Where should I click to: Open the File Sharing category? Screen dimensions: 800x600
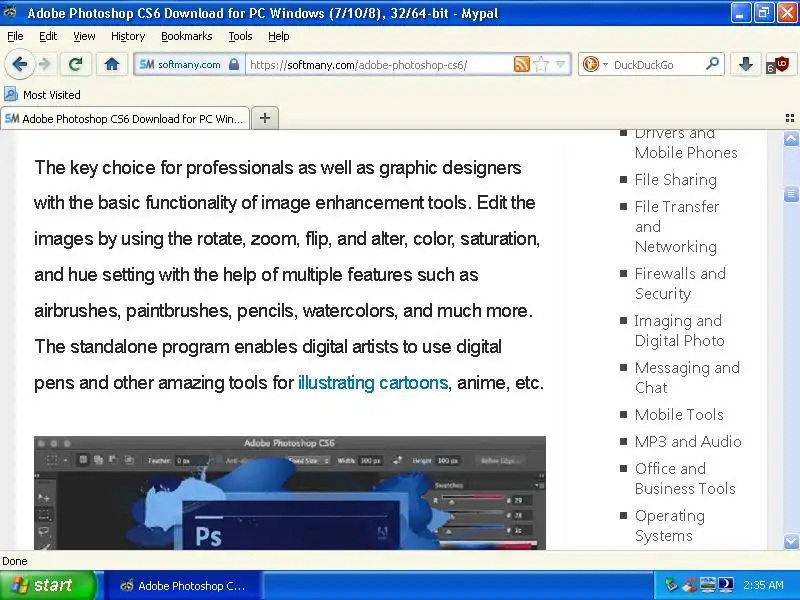point(676,180)
